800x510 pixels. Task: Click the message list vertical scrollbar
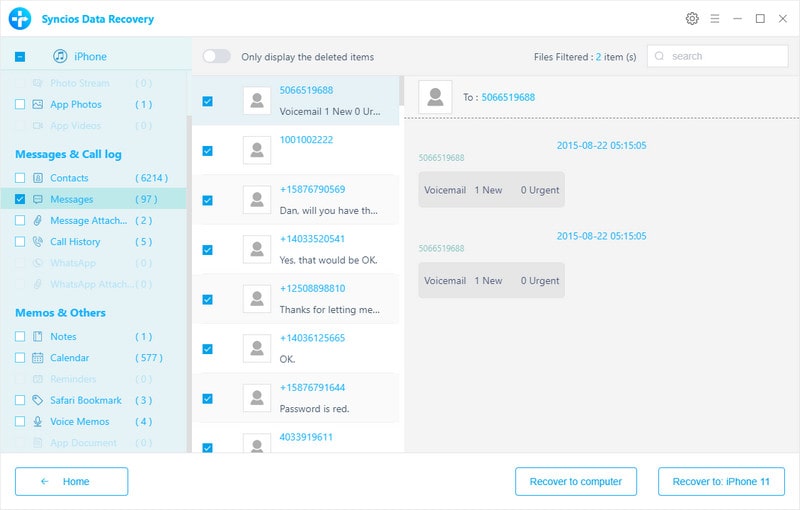coord(402,91)
